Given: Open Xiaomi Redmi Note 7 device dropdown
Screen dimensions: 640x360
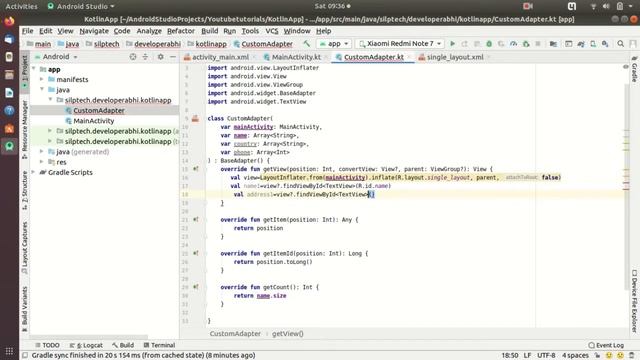Looking at the screenshot, I should [400, 44].
